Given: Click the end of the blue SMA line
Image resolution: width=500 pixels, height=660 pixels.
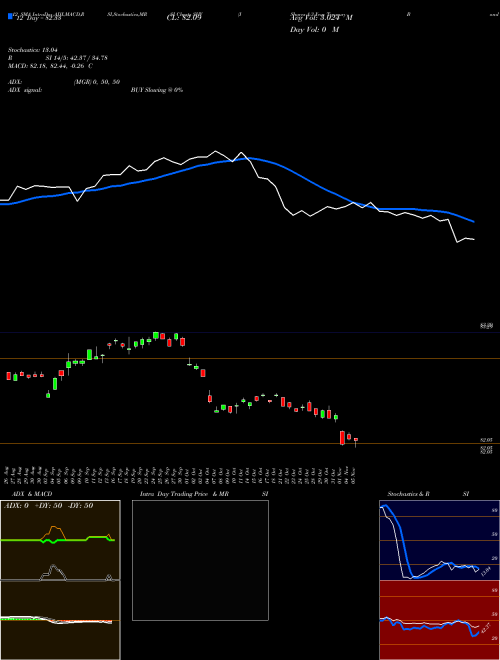Looking at the screenshot, I should coord(473,221).
